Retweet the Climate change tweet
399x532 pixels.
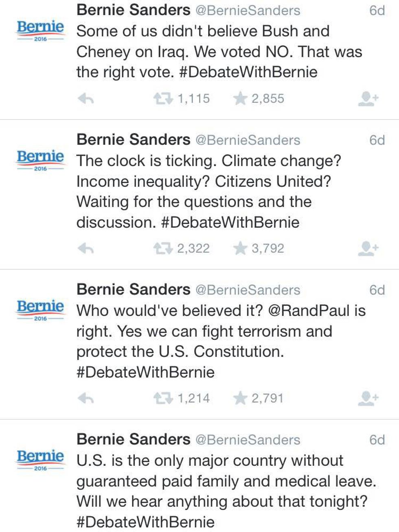coord(162,249)
